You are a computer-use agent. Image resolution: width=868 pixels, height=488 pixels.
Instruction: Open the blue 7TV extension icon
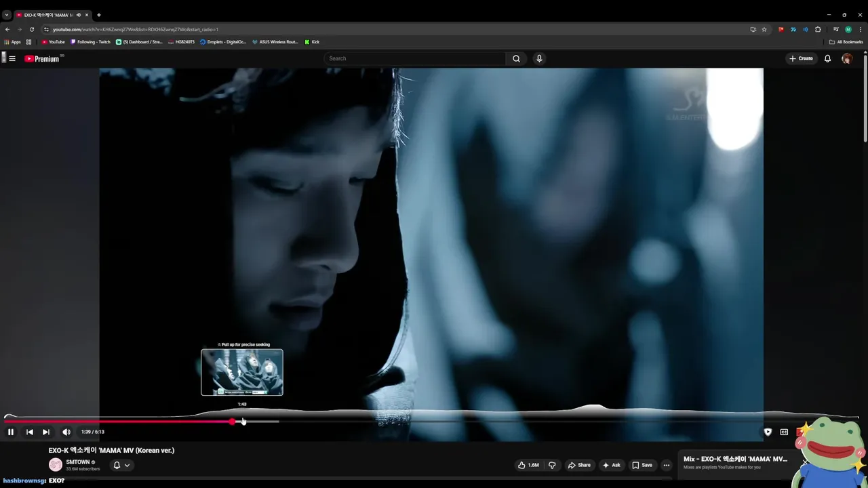[x=793, y=29]
